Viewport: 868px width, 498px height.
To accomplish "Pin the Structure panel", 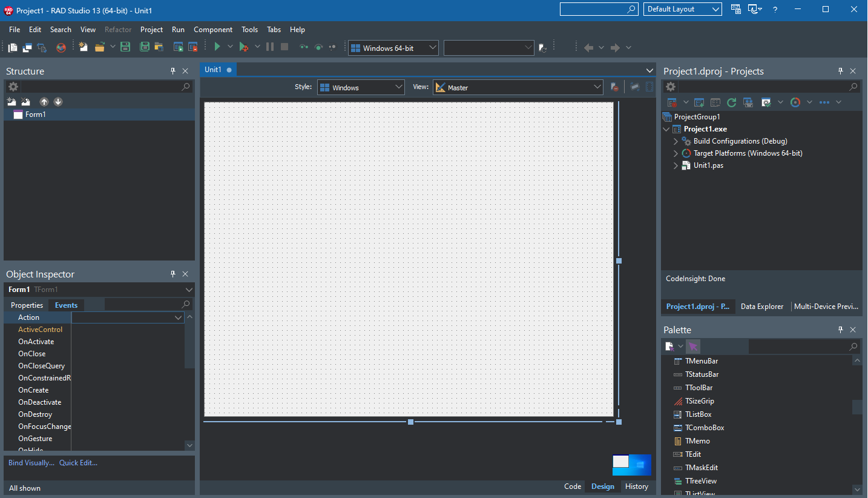I will [x=173, y=71].
